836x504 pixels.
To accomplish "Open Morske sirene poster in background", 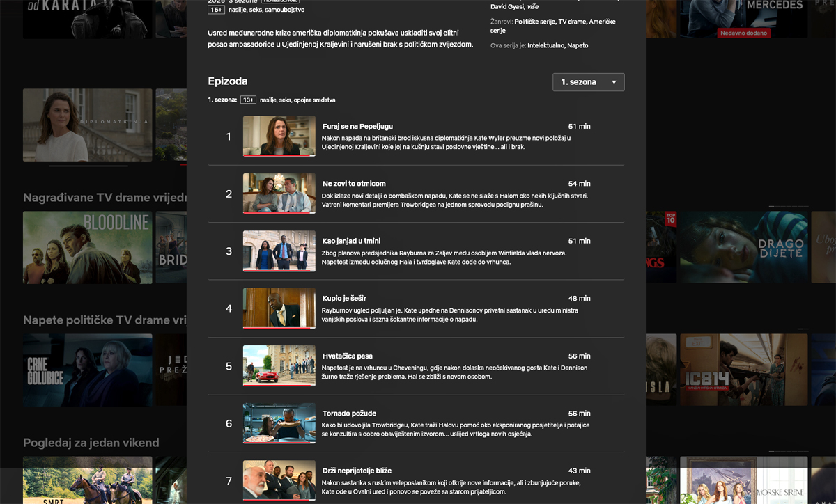I will pyautogui.click(x=744, y=480).
